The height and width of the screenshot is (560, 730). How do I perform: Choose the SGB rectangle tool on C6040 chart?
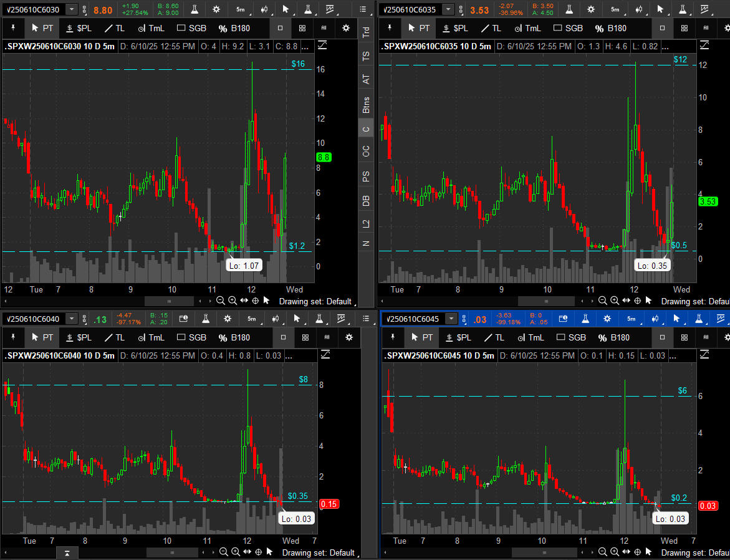click(191, 337)
